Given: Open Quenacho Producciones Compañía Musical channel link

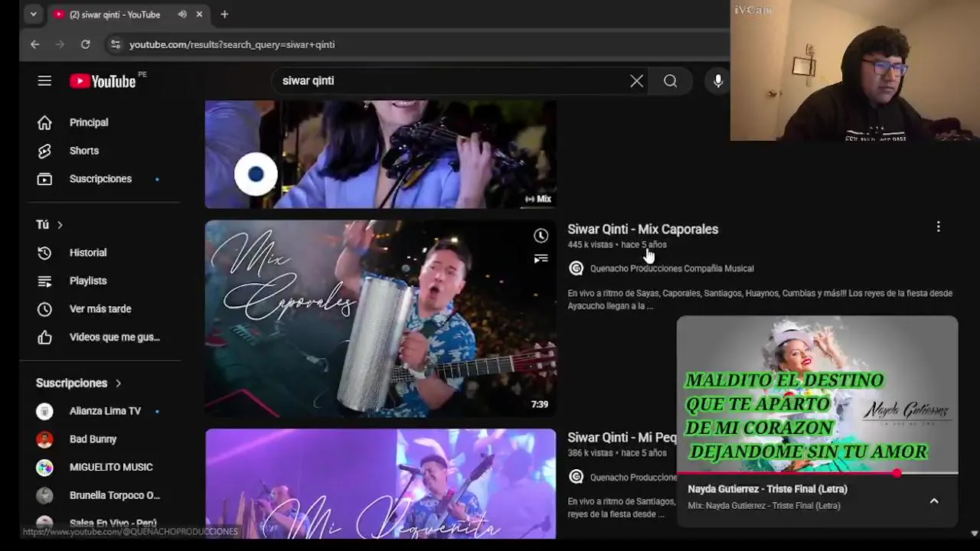Looking at the screenshot, I should click(671, 269).
